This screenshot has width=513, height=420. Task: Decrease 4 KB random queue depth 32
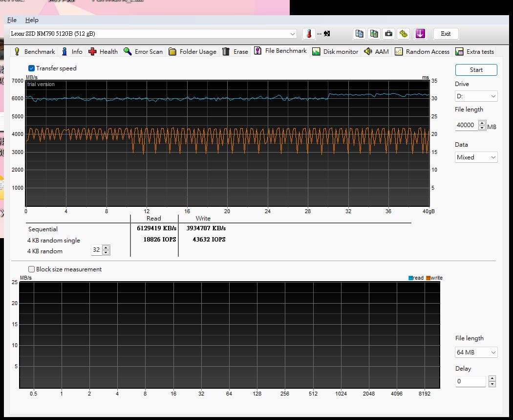coord(106,252)
